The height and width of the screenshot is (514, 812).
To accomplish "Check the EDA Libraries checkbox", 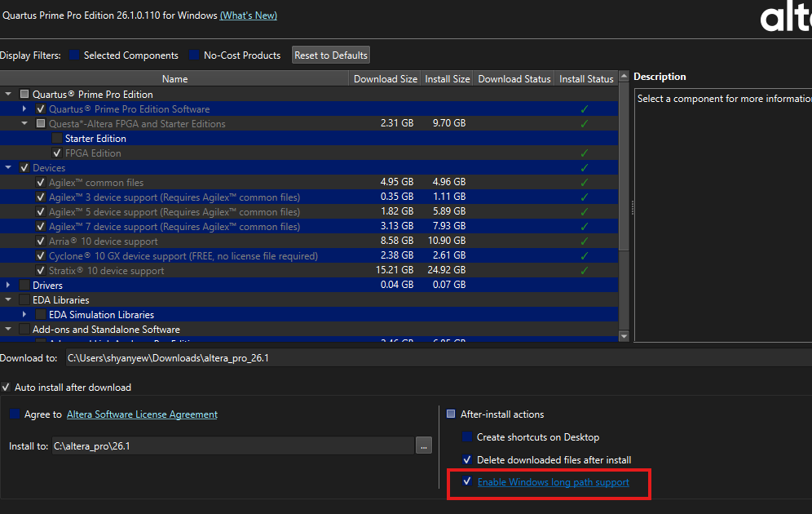I will [x=24, y=299].
